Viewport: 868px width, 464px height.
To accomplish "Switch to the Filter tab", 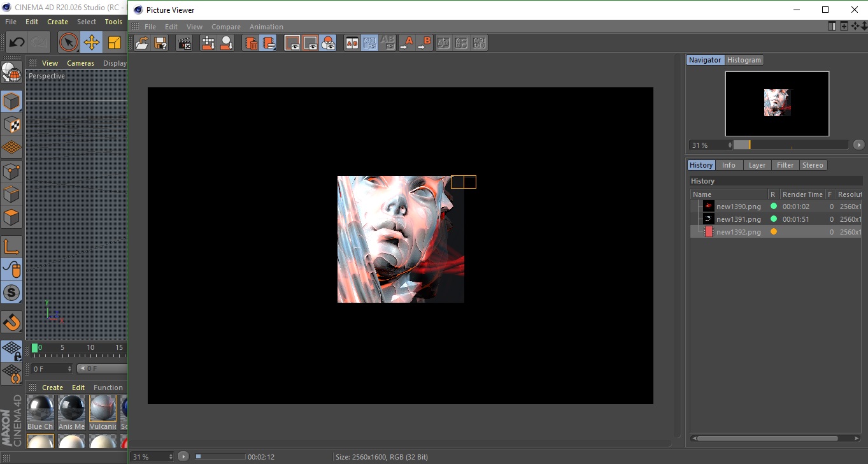I will click(785, 165).
